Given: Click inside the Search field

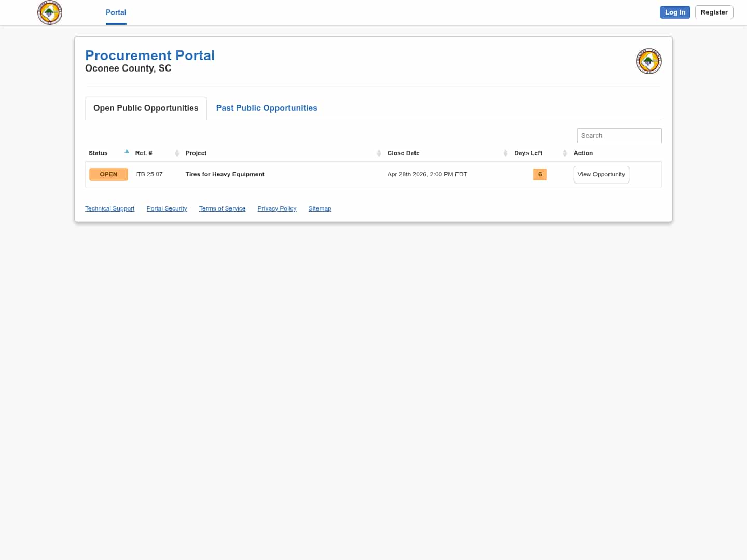Looking at the screenshot, I should (x=619, y=135).
